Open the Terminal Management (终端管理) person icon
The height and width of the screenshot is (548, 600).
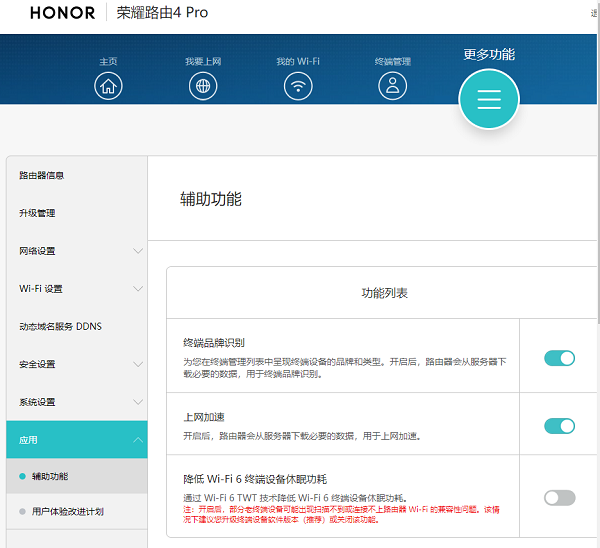click(x=392, y=86)
